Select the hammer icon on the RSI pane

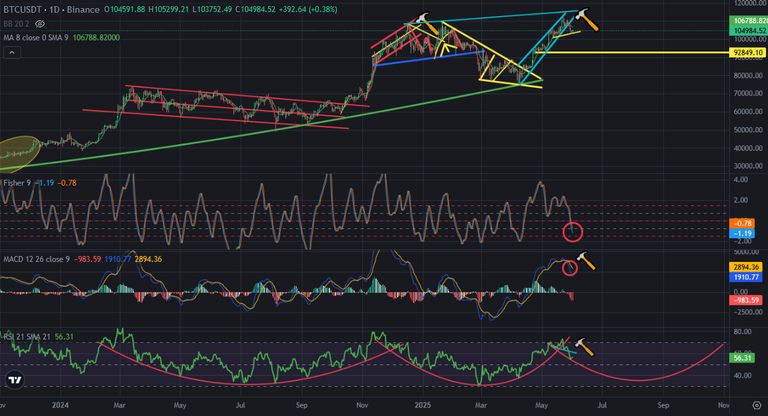point(583,346)
